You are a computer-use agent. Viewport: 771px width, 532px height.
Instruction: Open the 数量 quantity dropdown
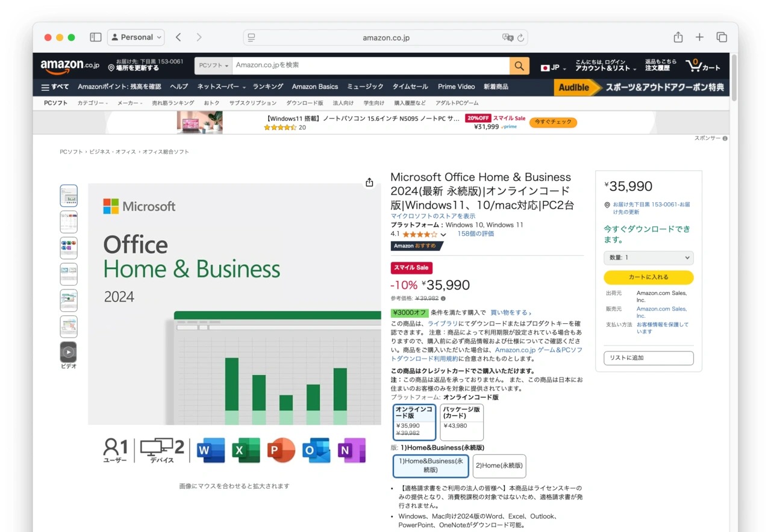648,258
